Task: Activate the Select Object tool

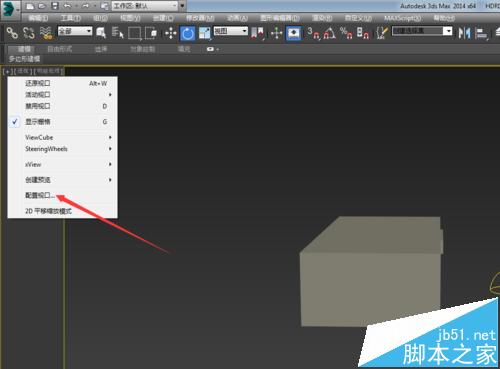Action: pyautogui.click(x=101, y=33)
